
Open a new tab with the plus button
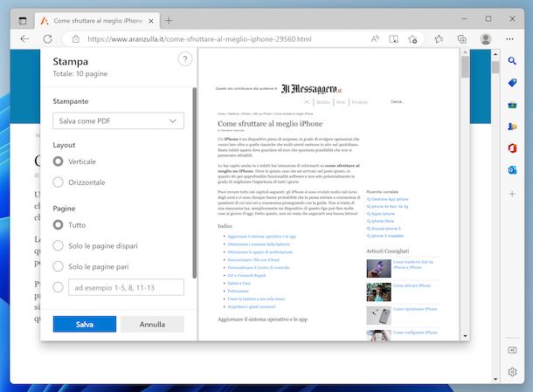click(x=169, y=21)
